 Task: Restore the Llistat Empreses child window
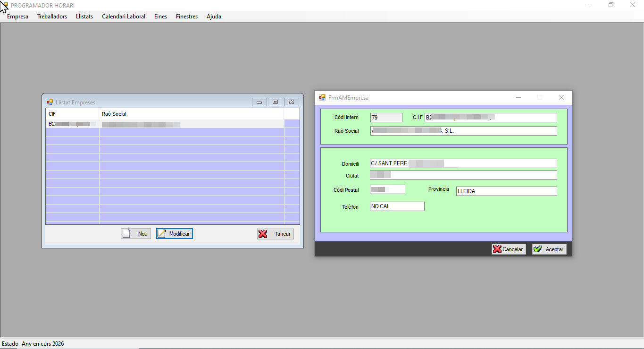point(275,102)
